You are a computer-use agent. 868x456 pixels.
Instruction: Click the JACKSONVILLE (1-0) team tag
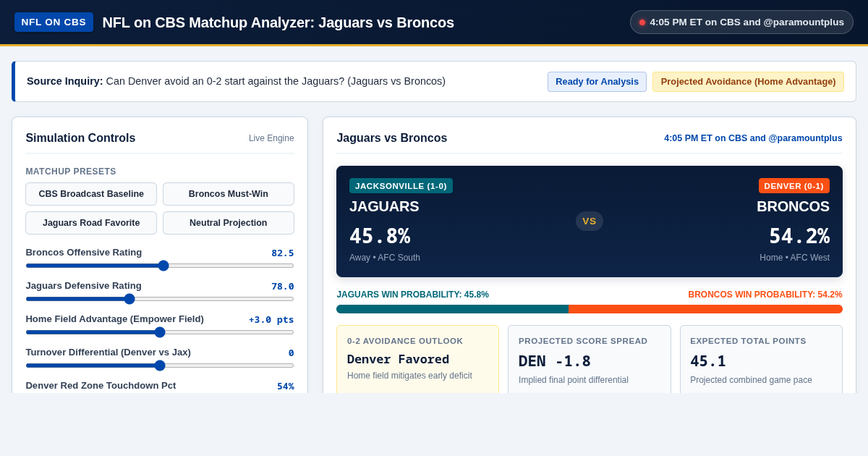[x=401, y=186]
